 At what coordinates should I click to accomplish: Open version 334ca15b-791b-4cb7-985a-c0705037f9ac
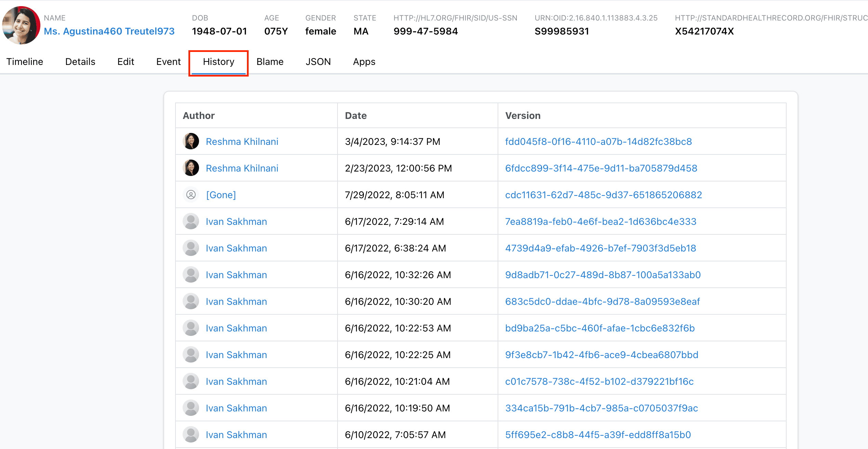(x=601, y=408)
